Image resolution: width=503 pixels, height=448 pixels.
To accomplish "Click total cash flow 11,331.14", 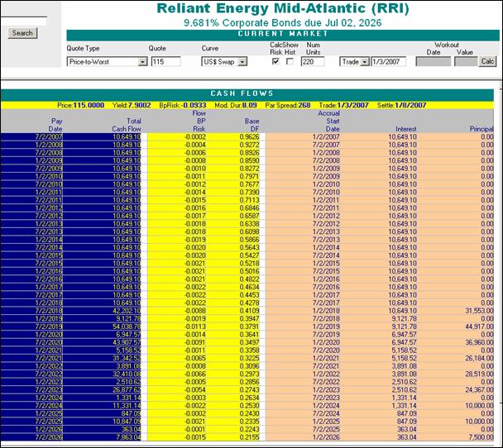I will [x=127, y=406].
